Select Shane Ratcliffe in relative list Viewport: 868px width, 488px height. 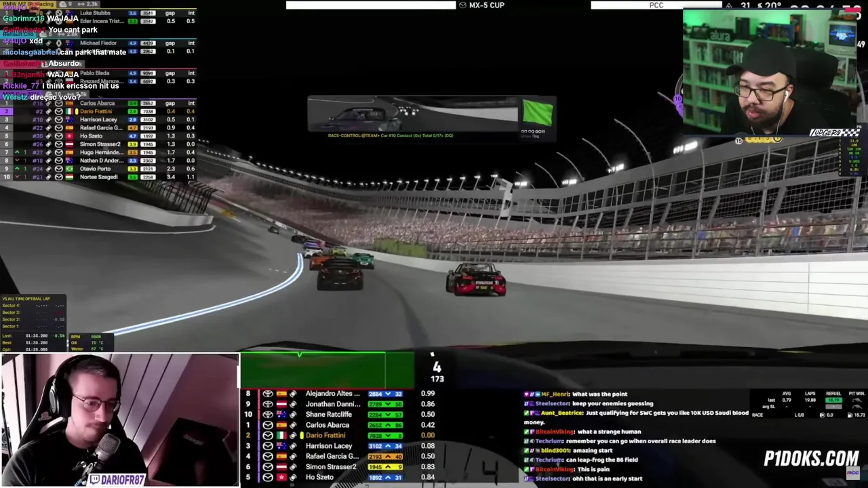[329, 415]
